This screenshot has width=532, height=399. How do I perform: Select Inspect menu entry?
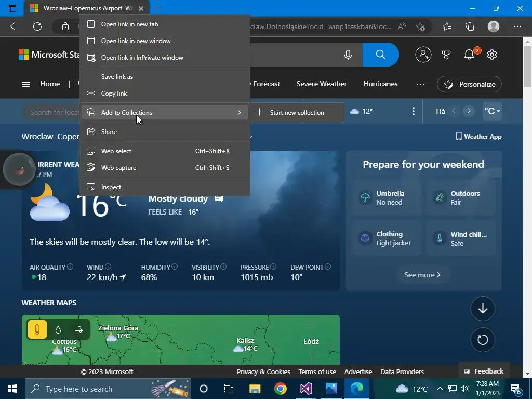point(165,187)
